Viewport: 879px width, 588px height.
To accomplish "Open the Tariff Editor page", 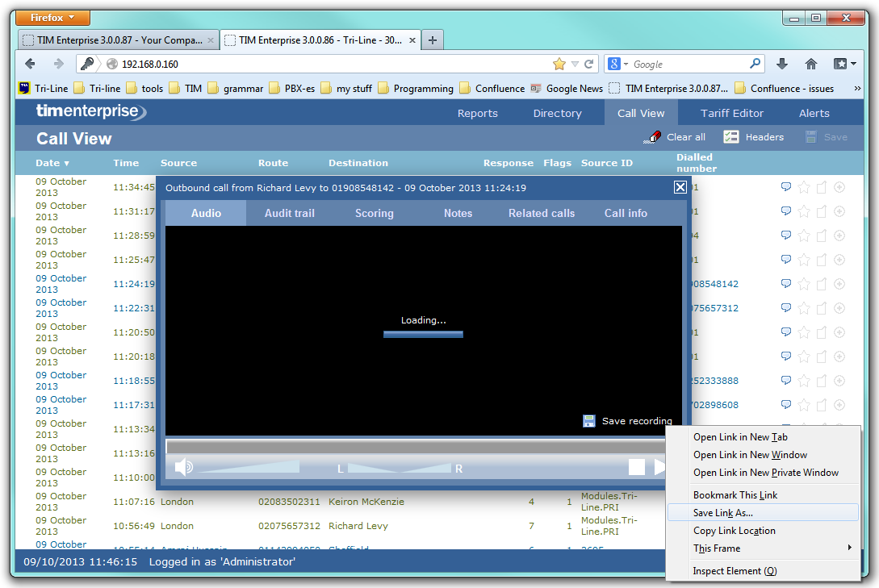I will [731, 113].
